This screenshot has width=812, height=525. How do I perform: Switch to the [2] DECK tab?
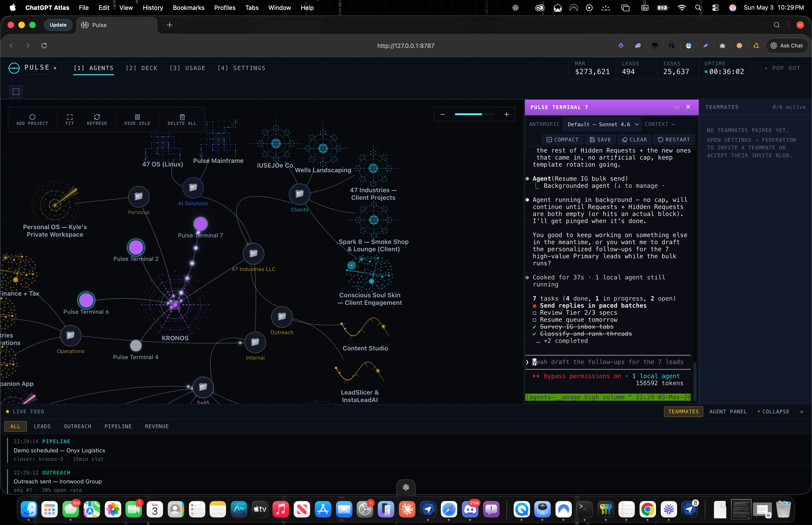click(x=141, y=68)
